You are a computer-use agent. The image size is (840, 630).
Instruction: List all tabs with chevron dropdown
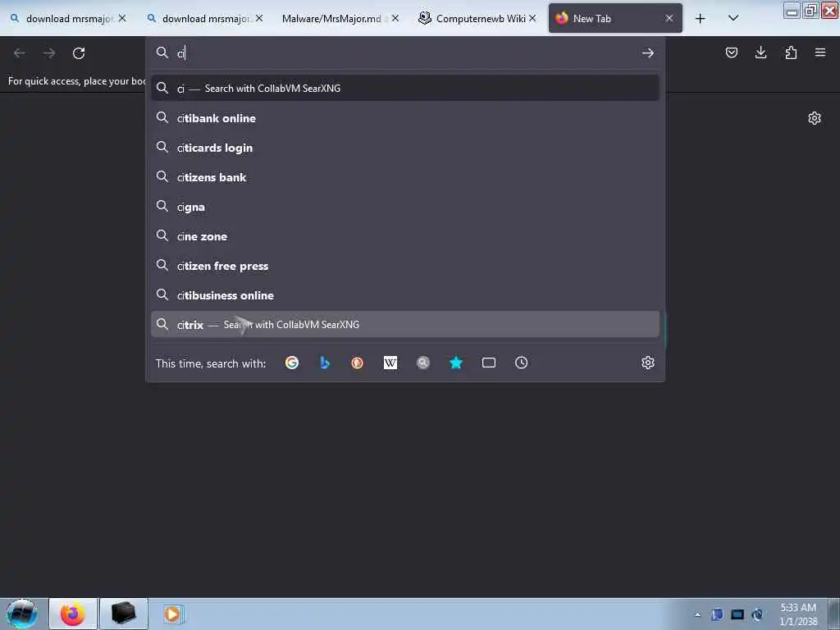733,18
